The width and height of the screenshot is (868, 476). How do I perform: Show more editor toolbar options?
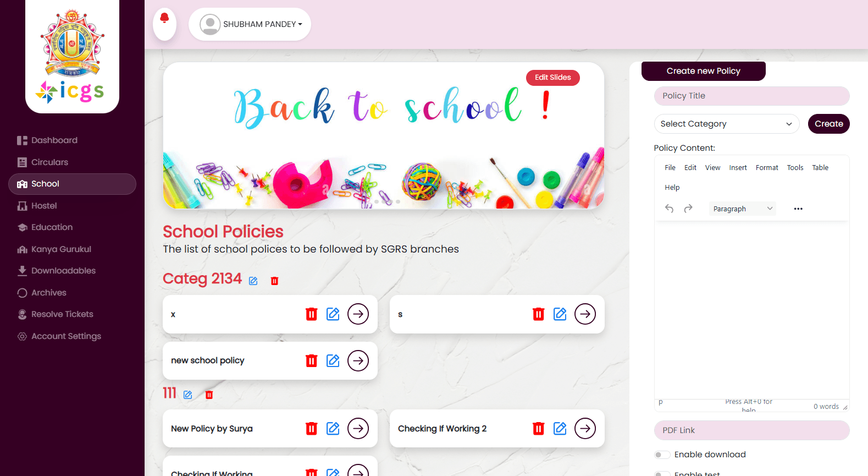click(x=798, y=209)
